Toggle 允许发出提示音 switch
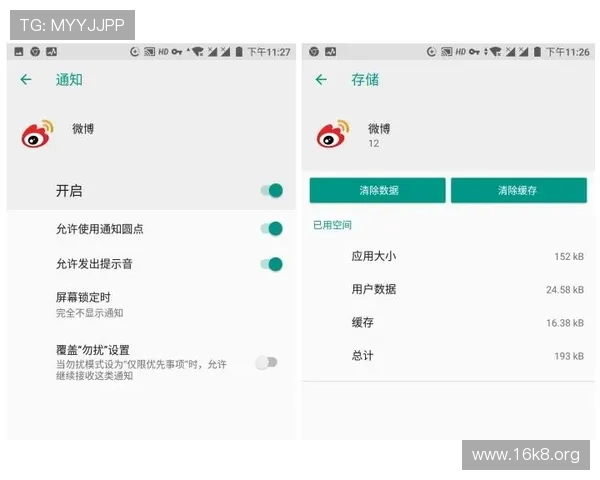 pos(272,264)
